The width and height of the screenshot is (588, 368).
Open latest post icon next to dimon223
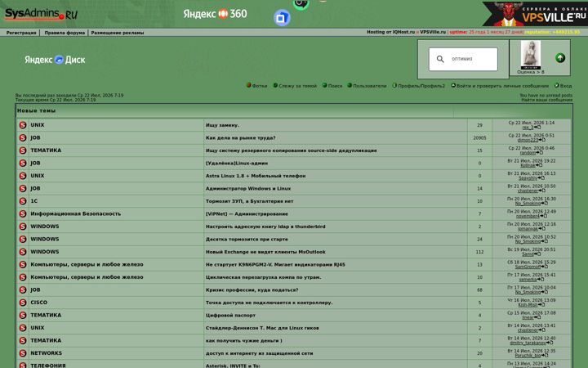coord(542,140)
